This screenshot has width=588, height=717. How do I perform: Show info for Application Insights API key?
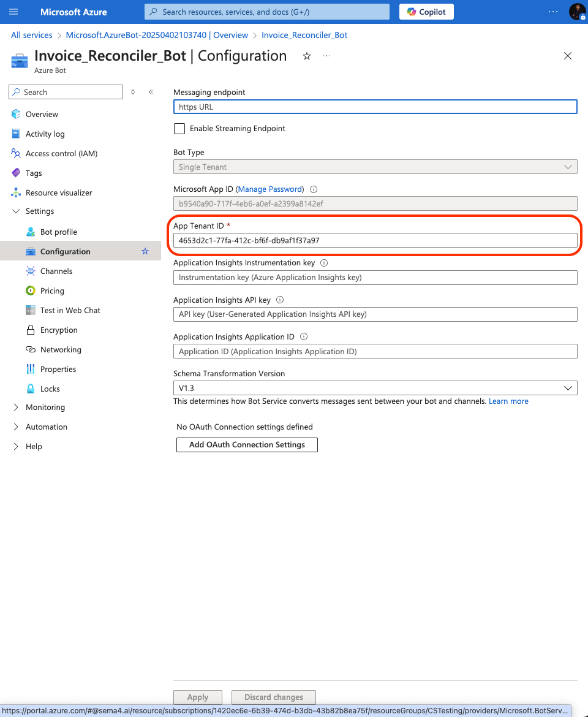(280, 300)
